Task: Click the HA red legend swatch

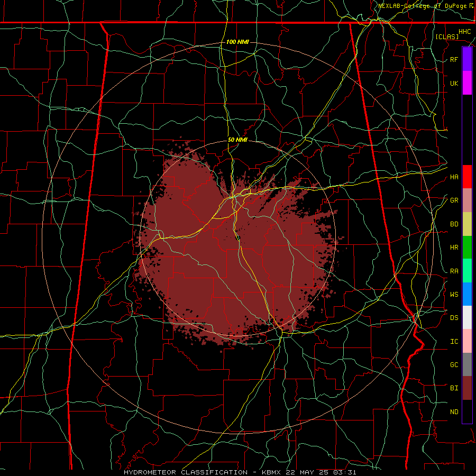Action: [467, 177]
